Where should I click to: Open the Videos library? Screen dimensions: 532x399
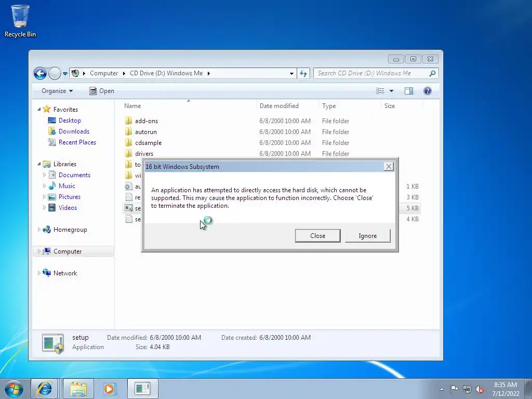tap(68, 208)
